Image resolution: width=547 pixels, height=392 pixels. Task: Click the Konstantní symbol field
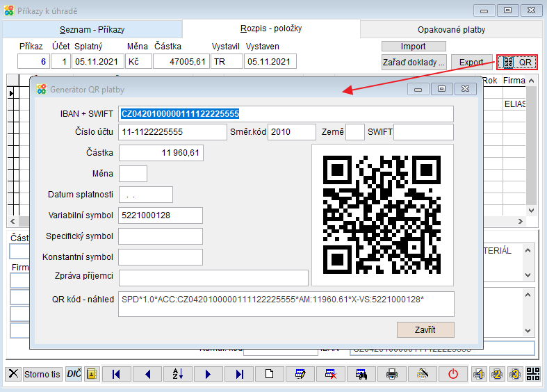[x=161, y=257]
